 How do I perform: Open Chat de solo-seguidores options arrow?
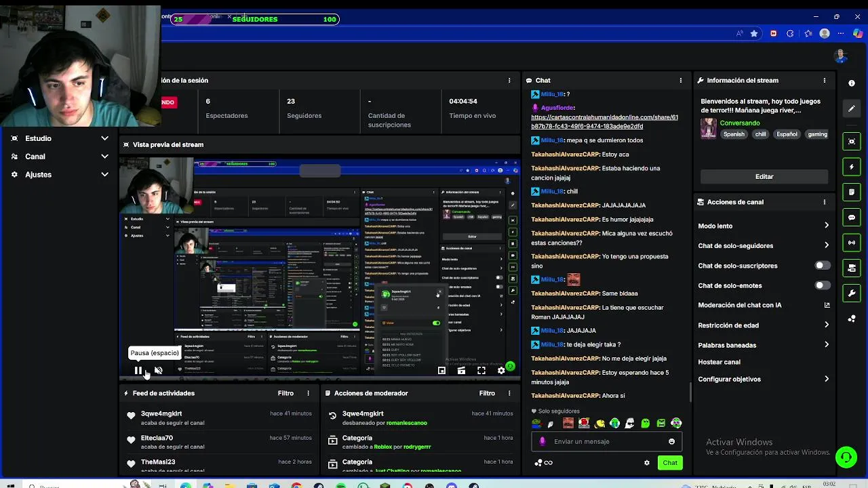826,245
